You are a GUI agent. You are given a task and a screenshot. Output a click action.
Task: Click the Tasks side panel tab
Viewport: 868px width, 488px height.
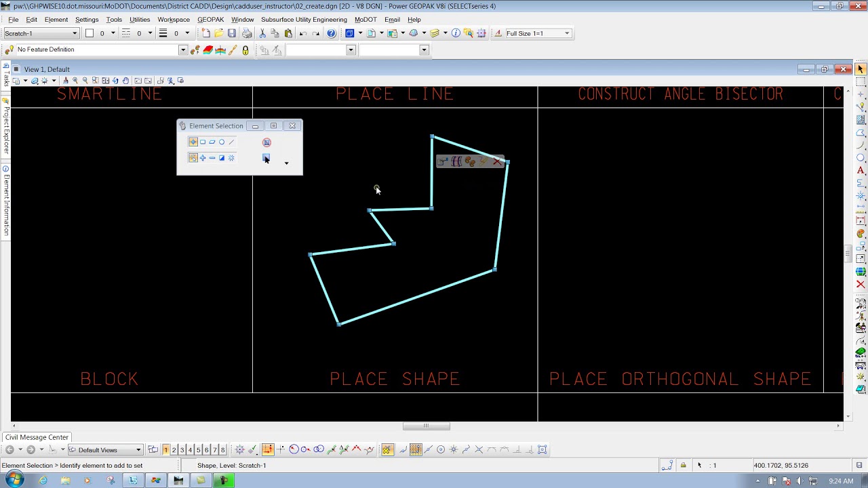point(5,75)
